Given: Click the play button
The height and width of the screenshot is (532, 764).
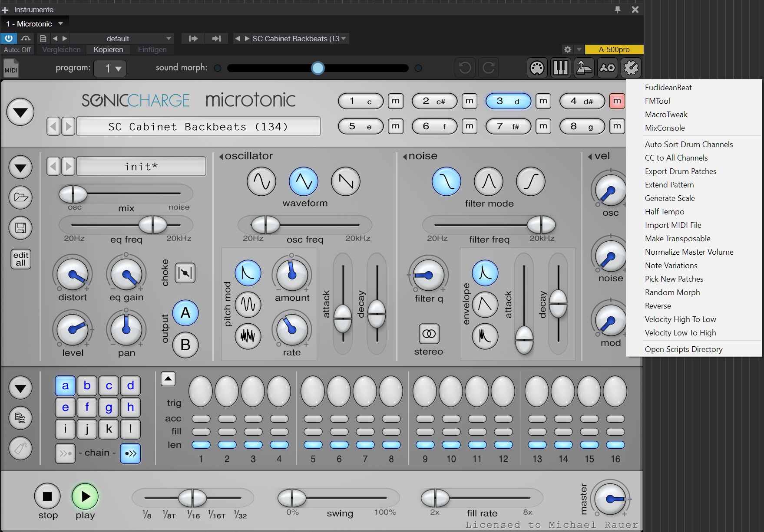Looking at the screenshot, I should pos(85,496).
